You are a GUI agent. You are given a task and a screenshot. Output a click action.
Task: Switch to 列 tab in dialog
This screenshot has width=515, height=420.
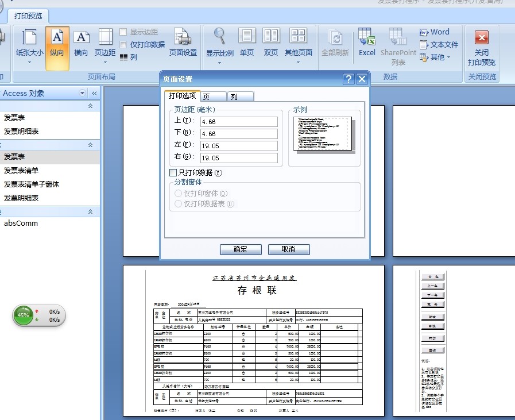pyautogui.click(x=240, y=97)
